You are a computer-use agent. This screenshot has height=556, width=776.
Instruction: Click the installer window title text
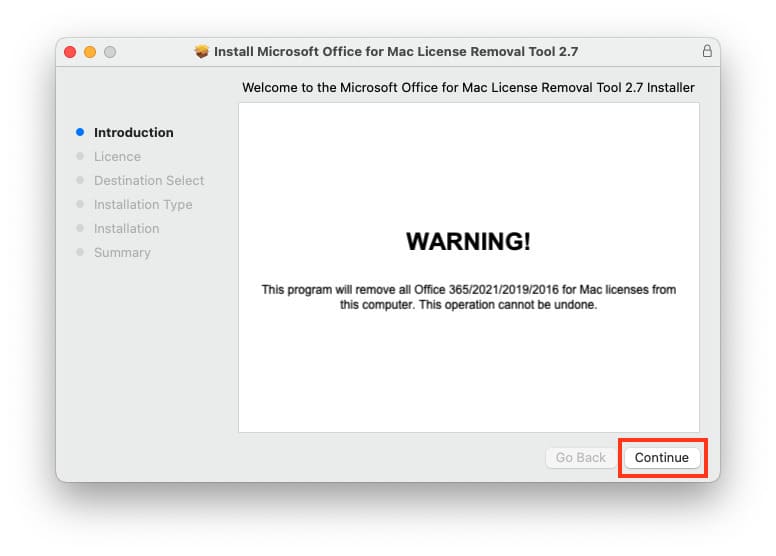click(x=396, y=51)
